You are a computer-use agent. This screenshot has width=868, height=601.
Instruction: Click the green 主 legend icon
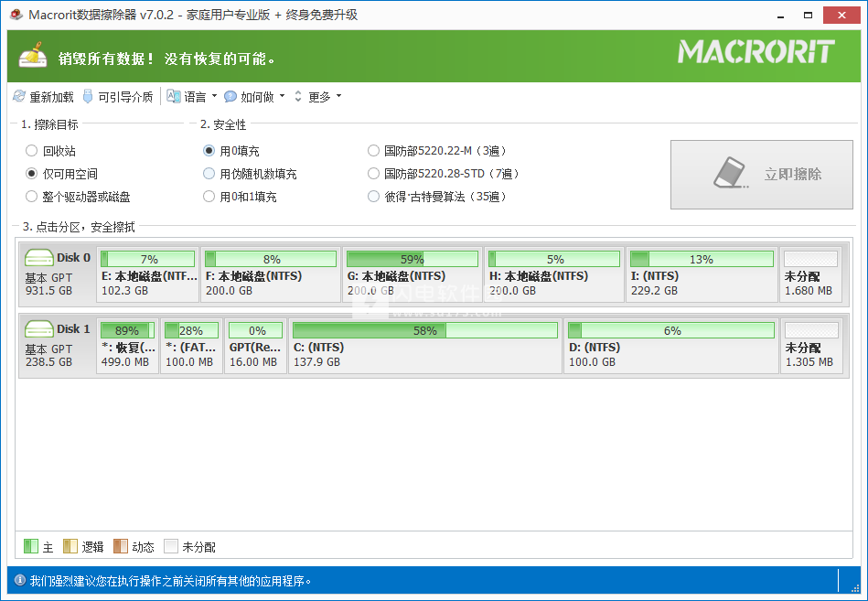(x=31, y=546)
